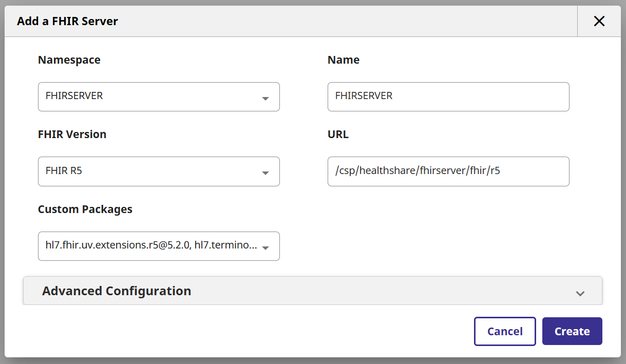The width and height of the screenshot is (626, 364).
Task: Click the Add a FHIR Server title
Action: [67, 22]
